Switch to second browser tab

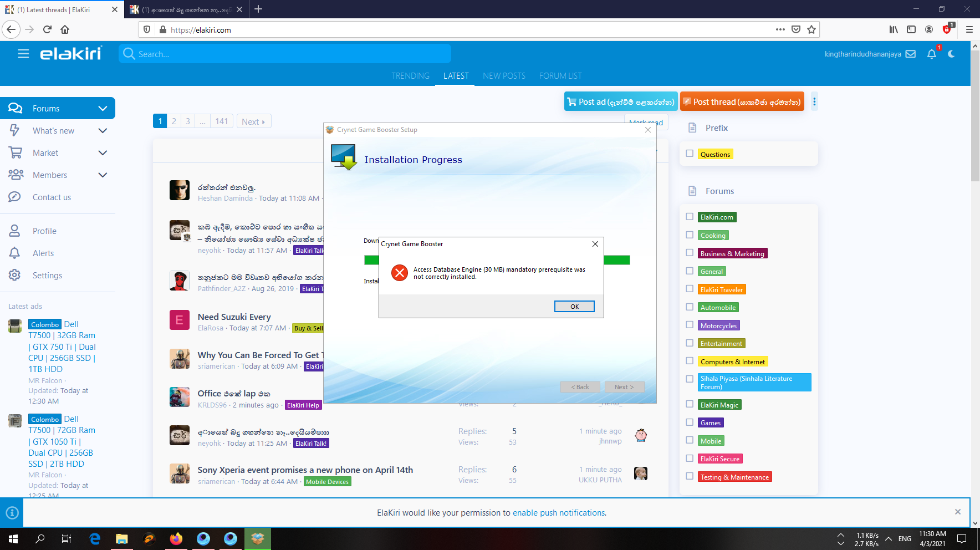(x=186, y=9)
